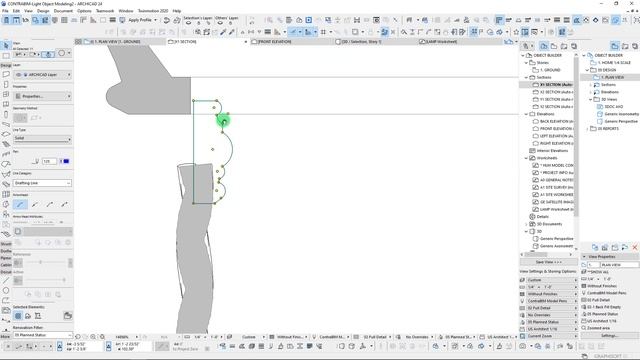Open the File menu
This screenshot has width=640, height=360.
[x=5, y=11]
